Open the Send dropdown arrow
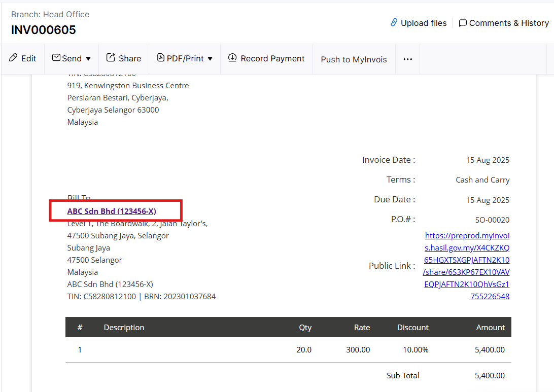554x392 pixels. pyautogui.click(x=88, y=59)
